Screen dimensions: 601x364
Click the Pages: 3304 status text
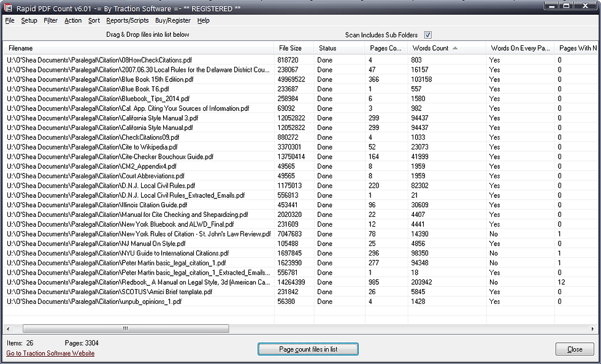pyautogui.click(x=82, y=343)
